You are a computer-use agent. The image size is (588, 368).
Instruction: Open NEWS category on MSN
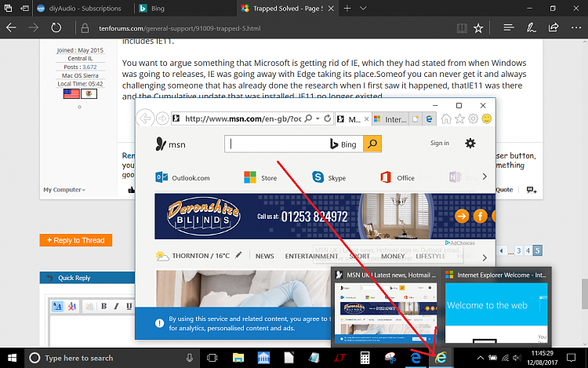point(265,257)
